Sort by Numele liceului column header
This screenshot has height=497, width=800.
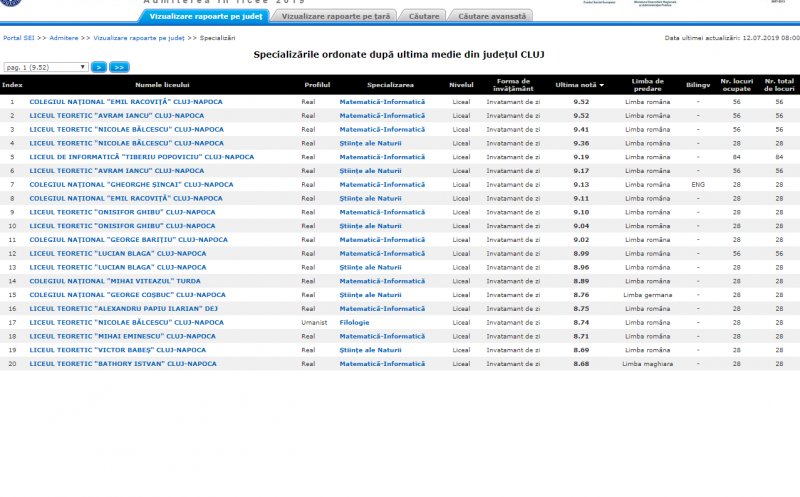[161, 85]
